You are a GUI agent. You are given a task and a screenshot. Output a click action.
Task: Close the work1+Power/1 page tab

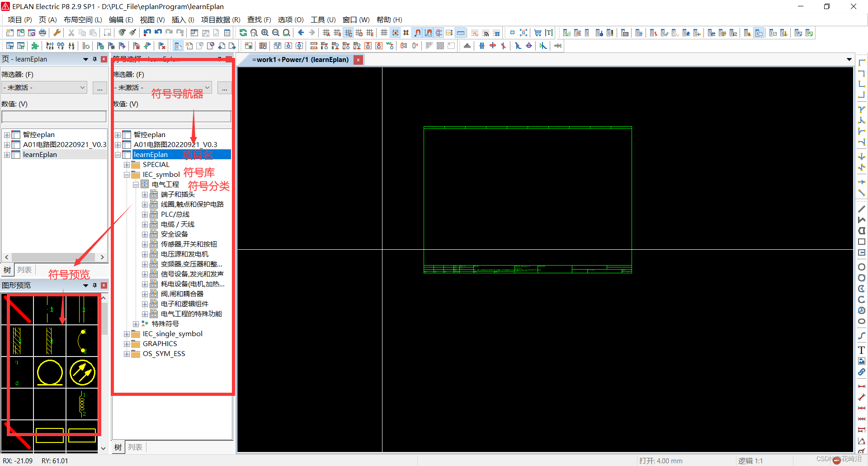(359, 60)
